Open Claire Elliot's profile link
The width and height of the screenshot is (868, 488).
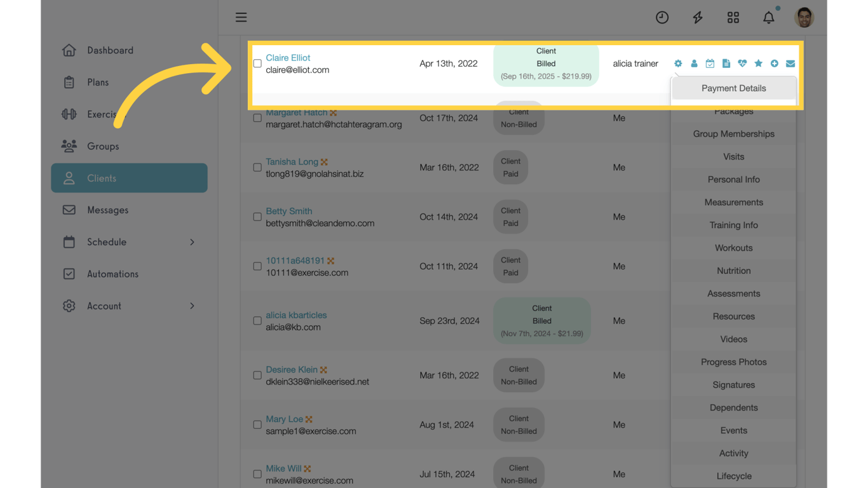(x=288, y=57)
